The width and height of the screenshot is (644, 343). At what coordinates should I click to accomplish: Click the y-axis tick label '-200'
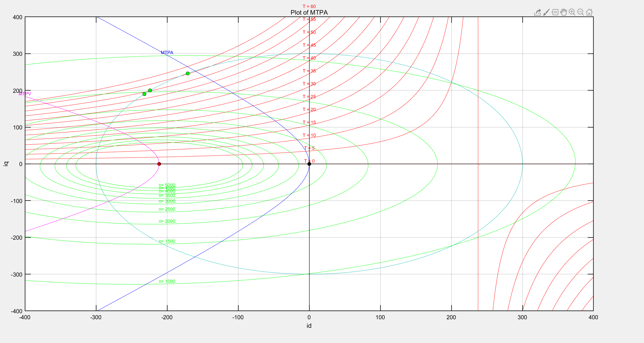click(17, 238)
